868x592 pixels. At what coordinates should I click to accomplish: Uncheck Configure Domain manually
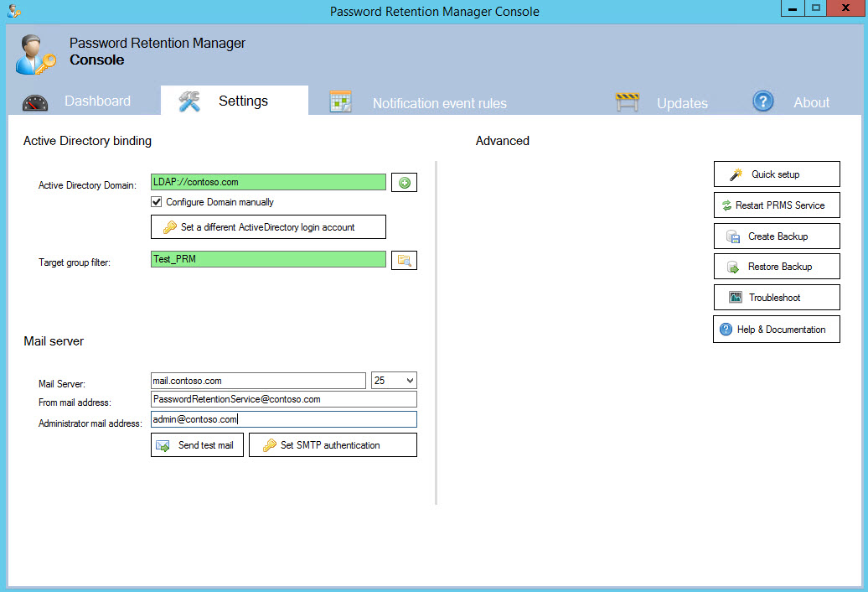click(156, 201)
